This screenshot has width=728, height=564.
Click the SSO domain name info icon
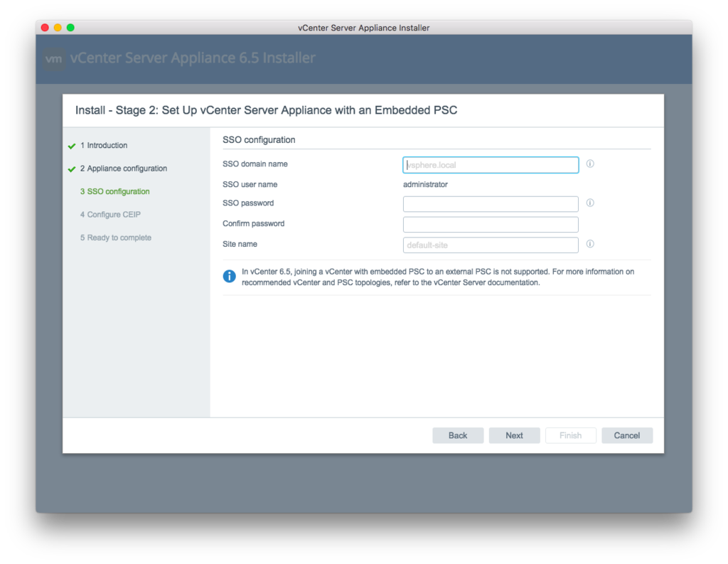click(590, 164)
